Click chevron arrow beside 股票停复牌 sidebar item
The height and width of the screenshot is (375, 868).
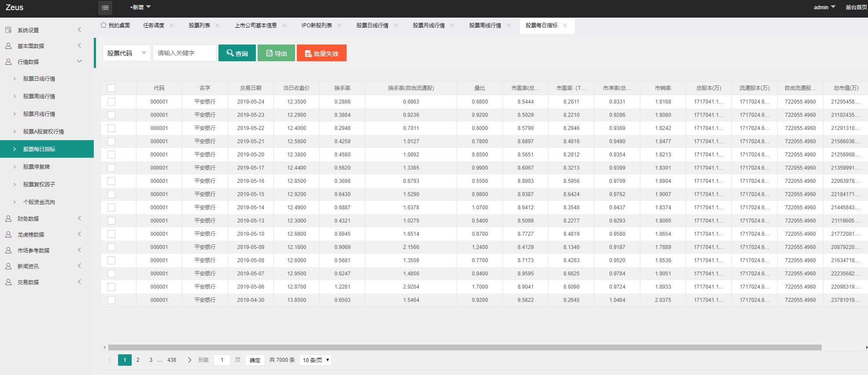pyautogui.click(x=15, y=167)
